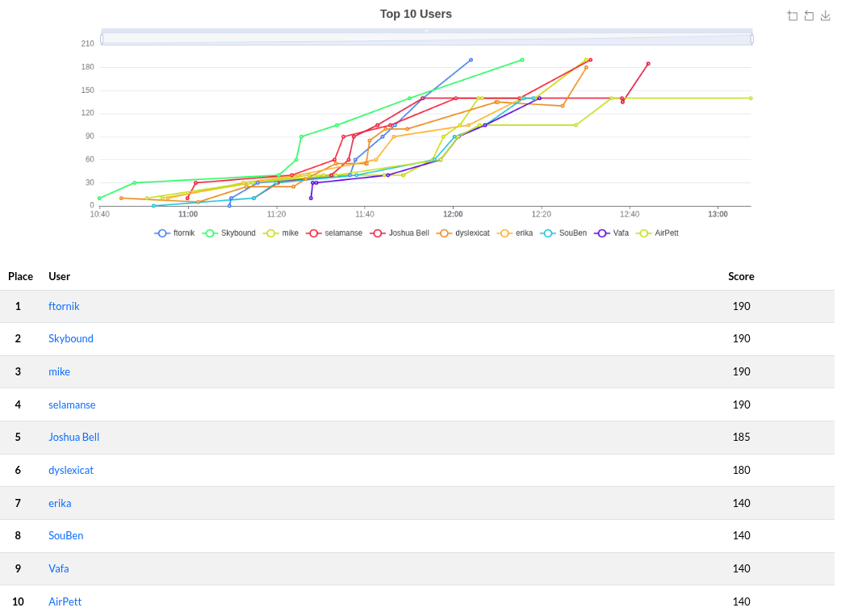Toggle mike legend entry
This screenshot has height=616, width=841.
(281, 233)
